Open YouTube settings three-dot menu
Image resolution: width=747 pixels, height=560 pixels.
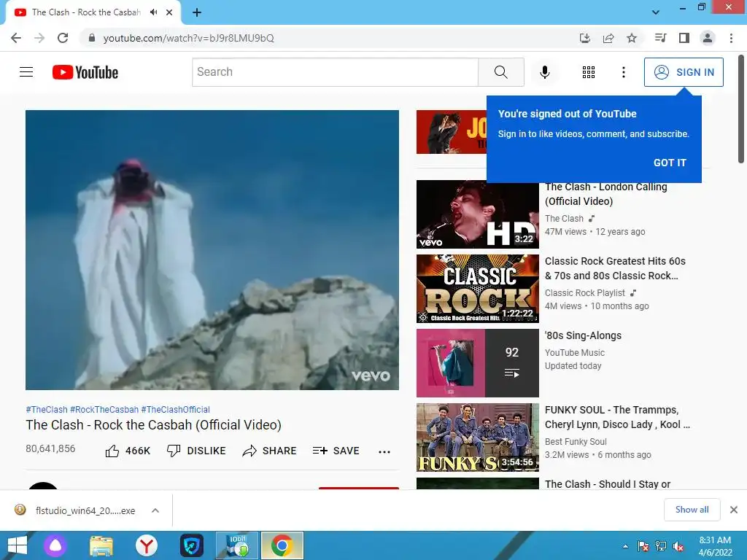623,72
